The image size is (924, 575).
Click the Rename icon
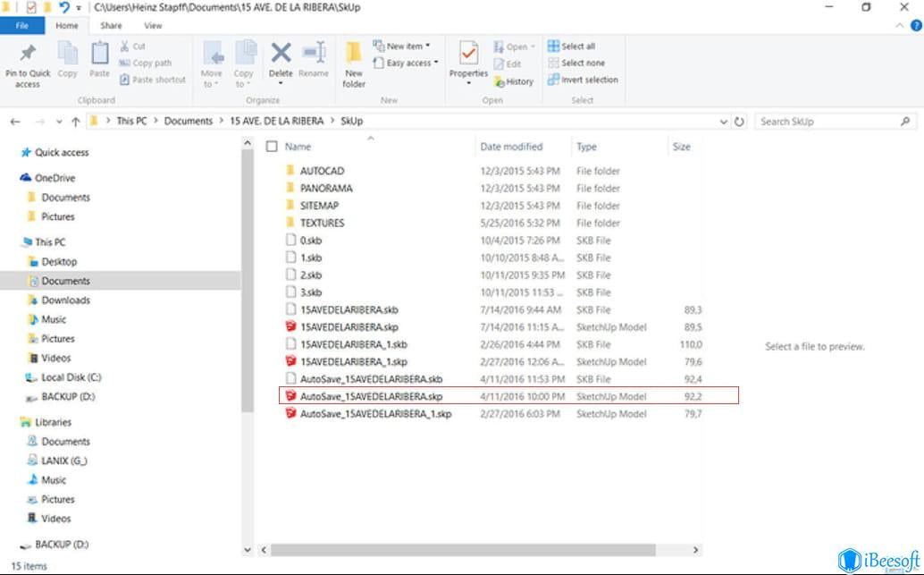pos(314,53)
